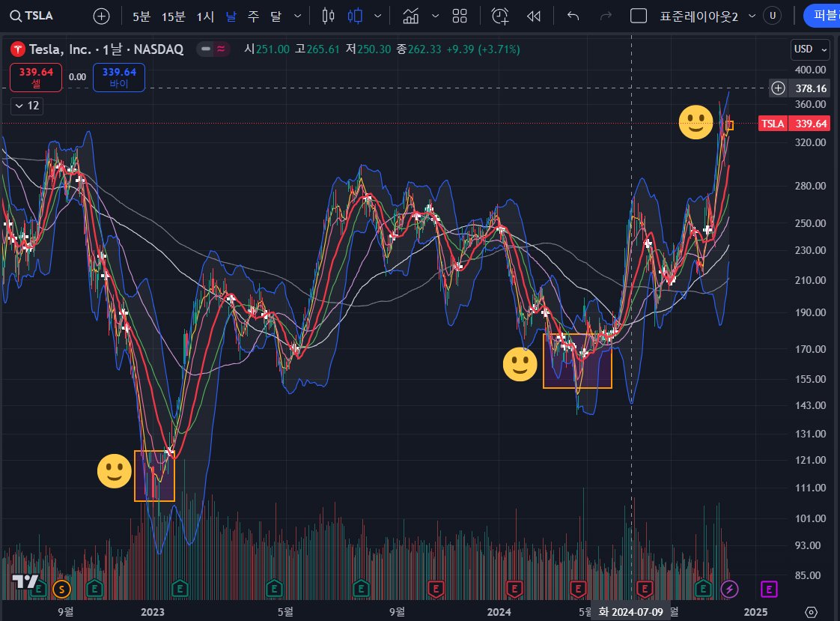The image size is (840, 621).
Task: Click the green E marker above 2023
Action: coord(180,590)
